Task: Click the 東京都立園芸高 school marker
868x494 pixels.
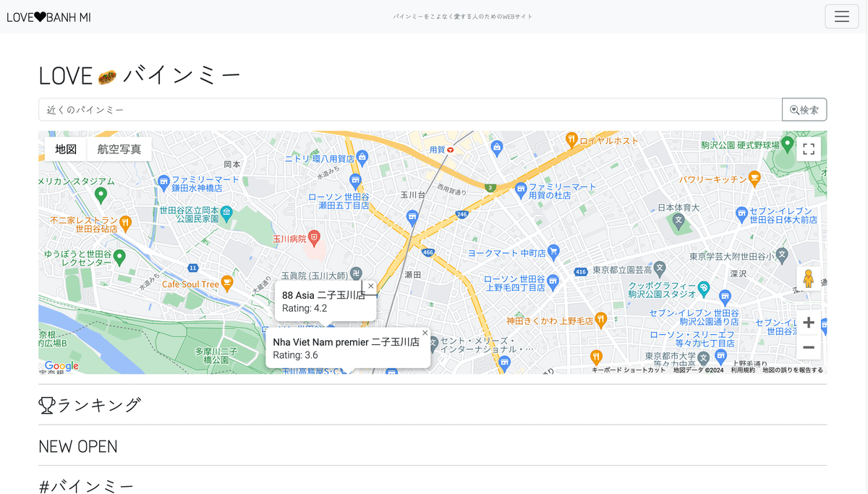Action: click(x=660, y=268)
